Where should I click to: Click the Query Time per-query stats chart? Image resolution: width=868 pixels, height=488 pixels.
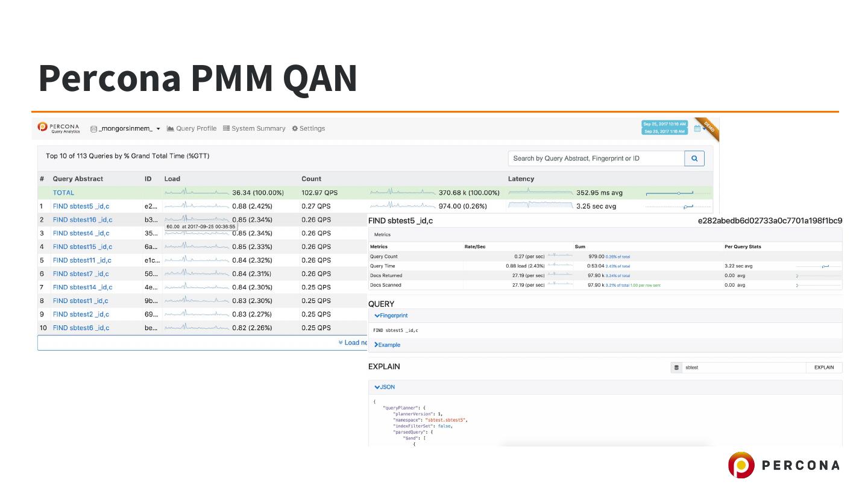tap(817, 266)
